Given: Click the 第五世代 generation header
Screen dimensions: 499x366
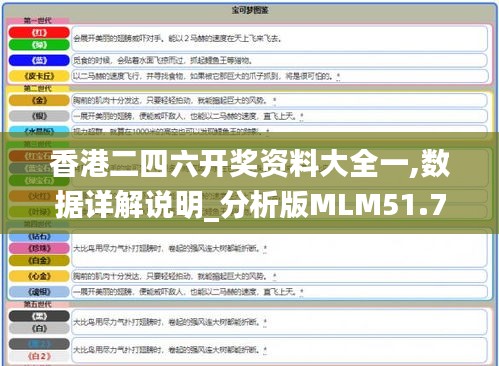Looking at the screenshot, I should pyautogui.click(x=38, y=304).
